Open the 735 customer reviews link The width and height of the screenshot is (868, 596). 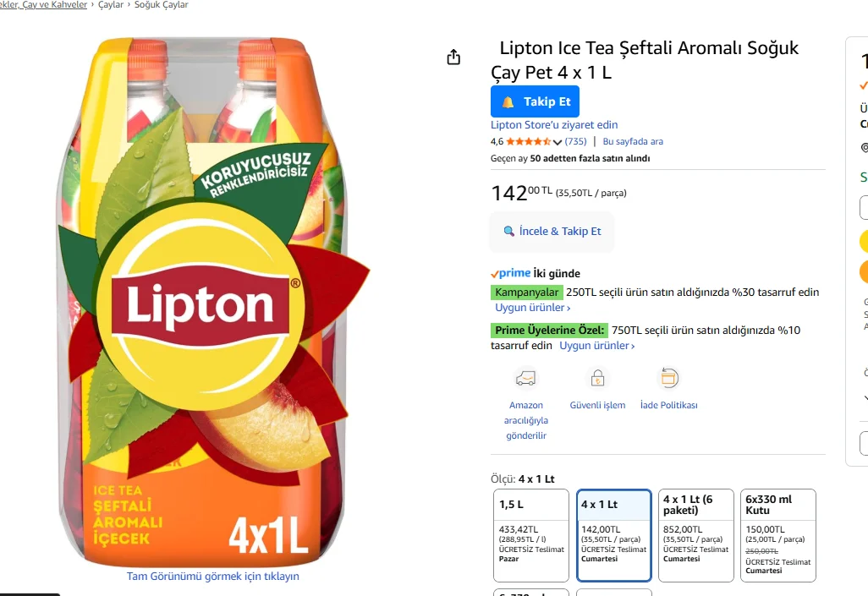coord(575,141)
